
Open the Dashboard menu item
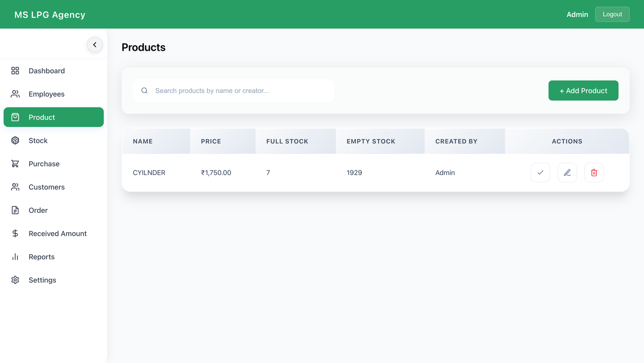54,71
